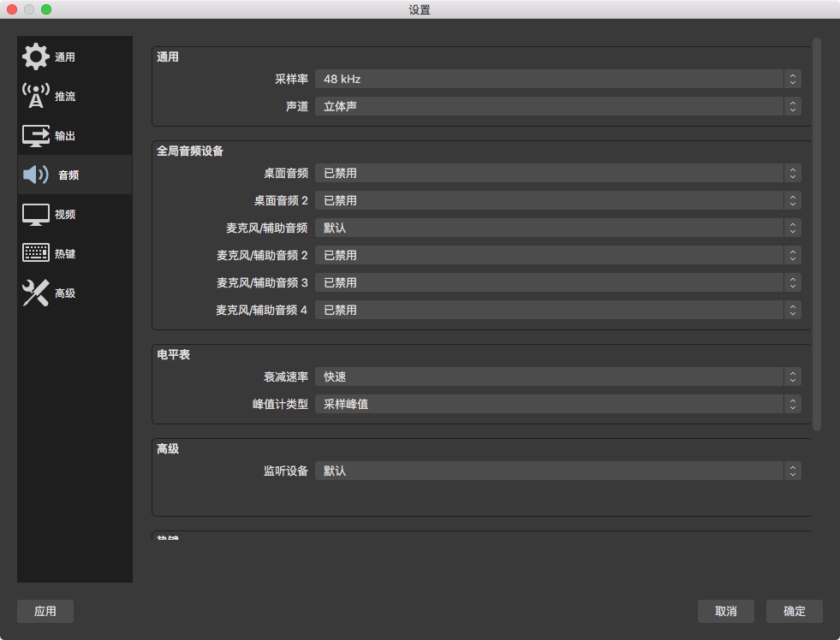Select the antenna icon for 推流
The height and width of the screenshot is (640, 840).
pyautogui.click(x=36, y=96)
